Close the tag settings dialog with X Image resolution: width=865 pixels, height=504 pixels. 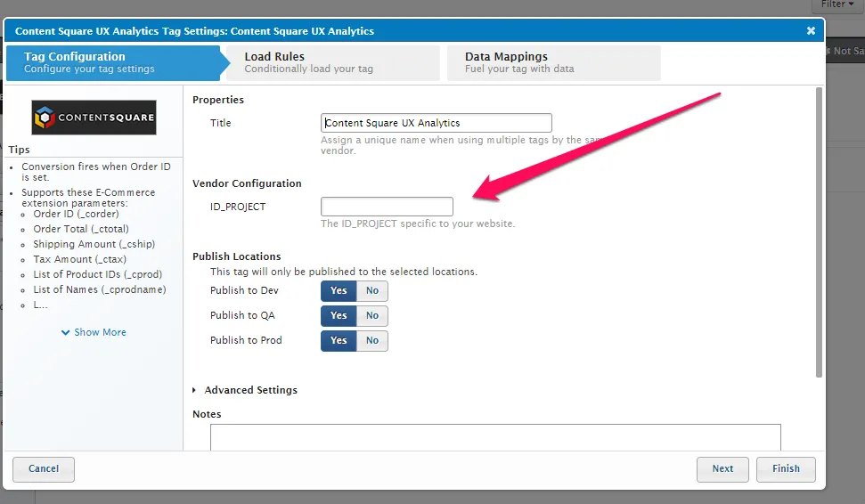point(811,31)
